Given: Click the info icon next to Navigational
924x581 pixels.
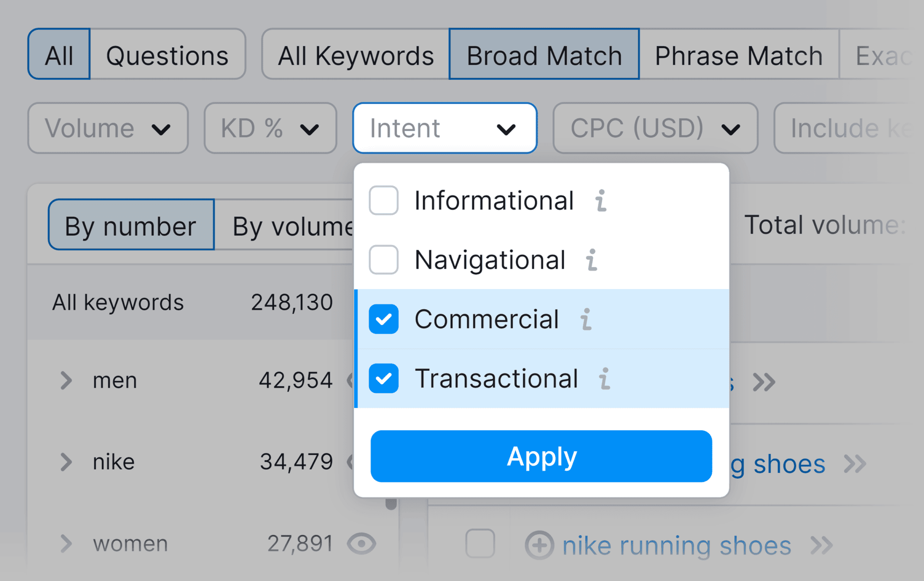Looking at the screenshot, I should click(x=592, y=260).
